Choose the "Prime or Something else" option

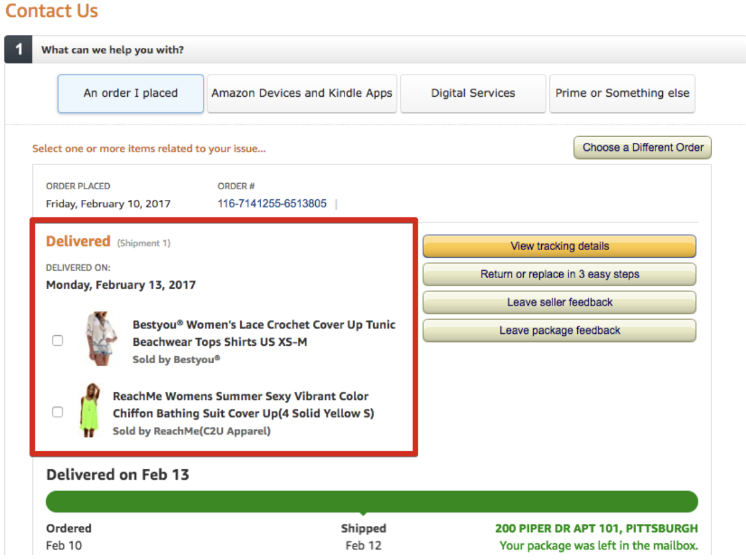pos(622,94)
